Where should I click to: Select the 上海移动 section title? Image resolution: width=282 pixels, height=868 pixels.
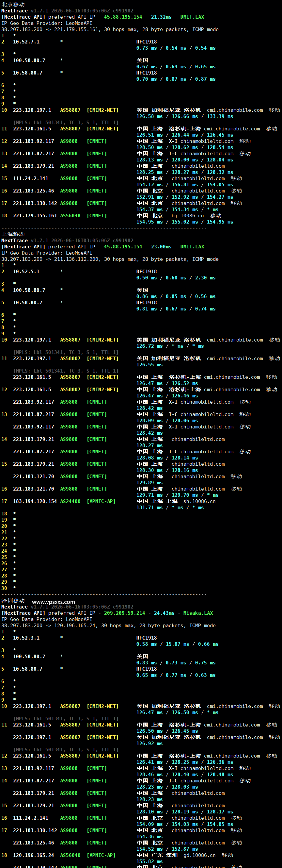point(13,234)
